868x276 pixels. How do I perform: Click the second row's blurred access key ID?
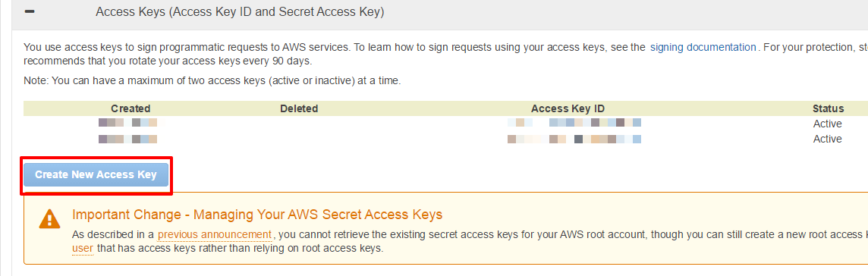pyautogui.click(x=574, y=140)
